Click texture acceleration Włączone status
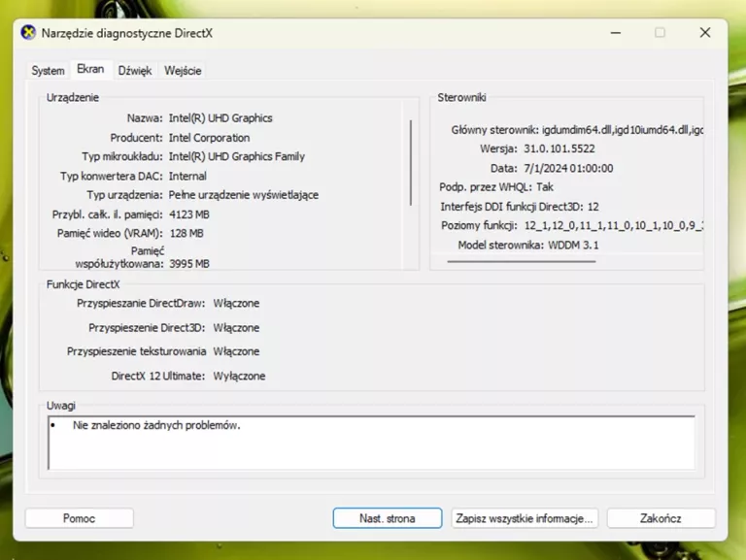This screenshot has height=560, width=746. [236, 351]
